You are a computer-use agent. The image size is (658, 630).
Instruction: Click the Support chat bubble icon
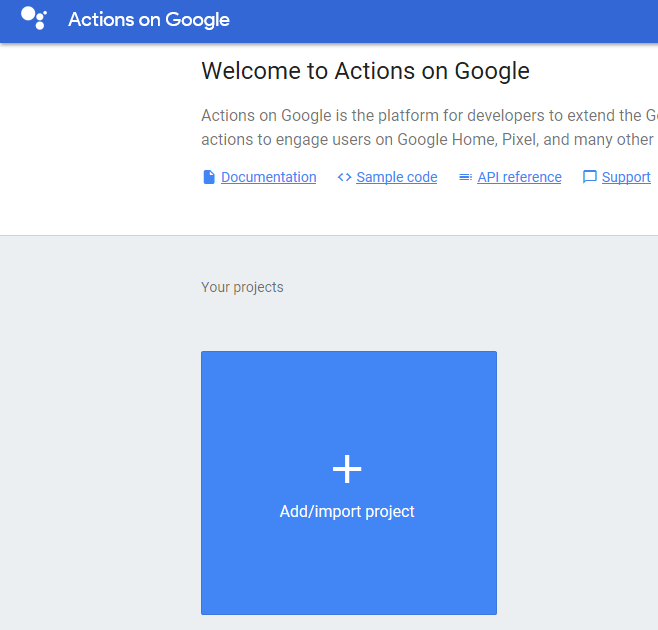(590, 177)
